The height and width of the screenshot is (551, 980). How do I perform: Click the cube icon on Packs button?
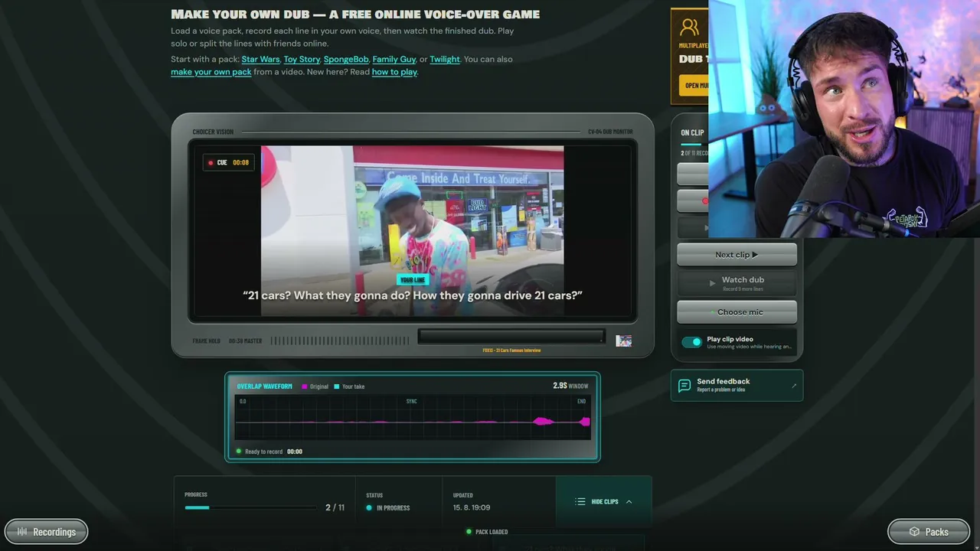[914, 532]
